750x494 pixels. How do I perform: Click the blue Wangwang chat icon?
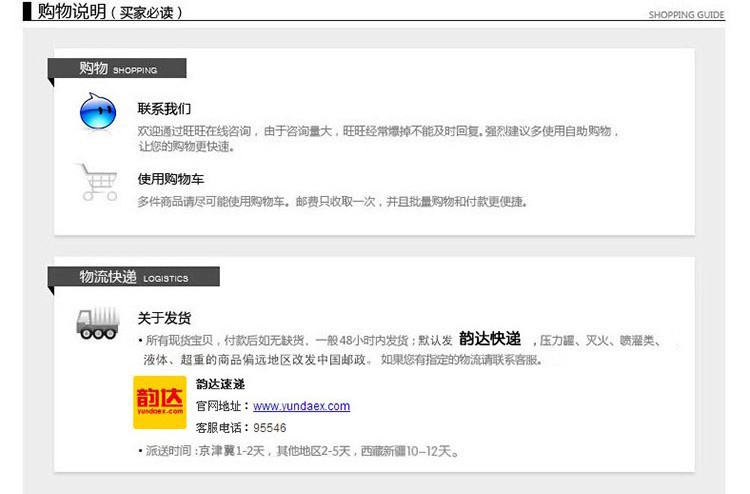(98, 111)
